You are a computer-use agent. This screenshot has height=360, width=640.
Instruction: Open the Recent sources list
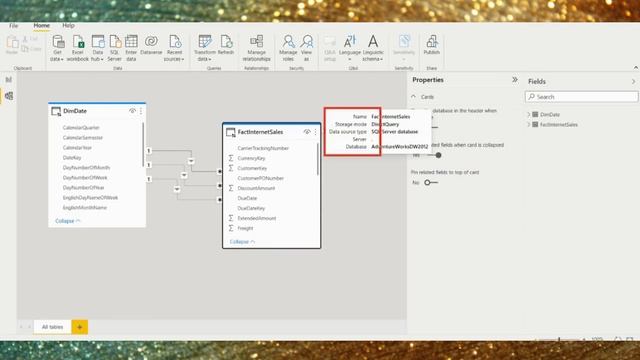point(174,48)
